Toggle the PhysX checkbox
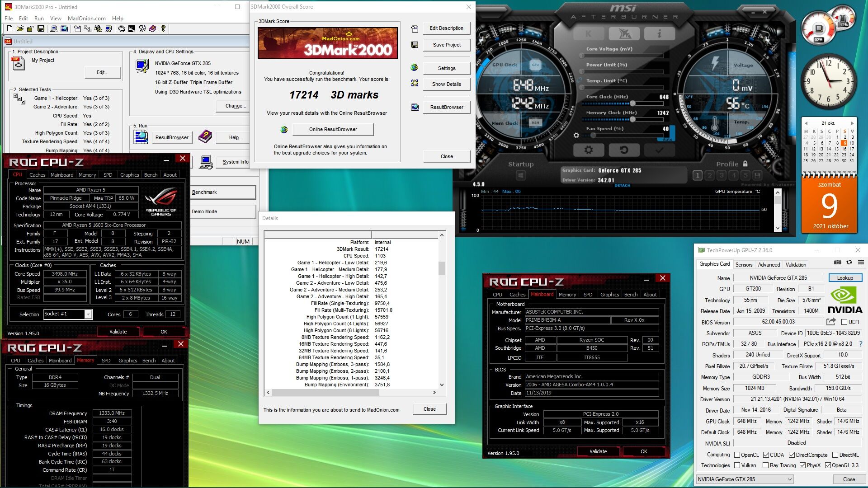 coord(802,465)
